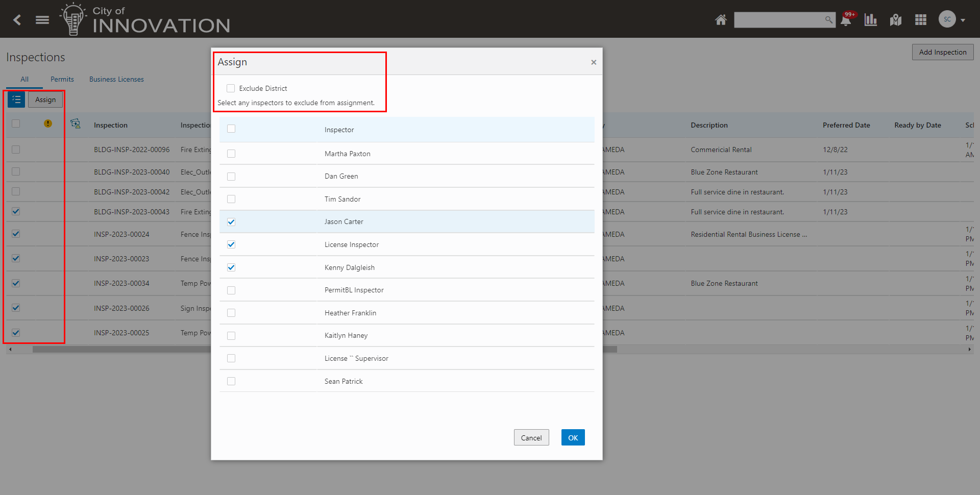
Task: Go to the home page icon
Action: (x=721, y=20)
